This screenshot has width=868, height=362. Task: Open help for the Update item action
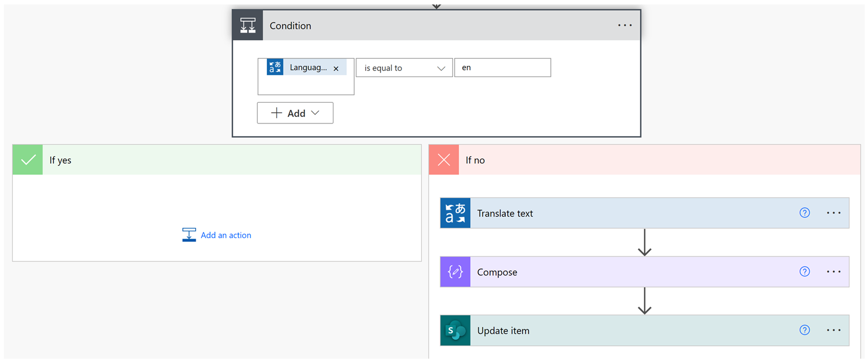(x=804, y=330)
